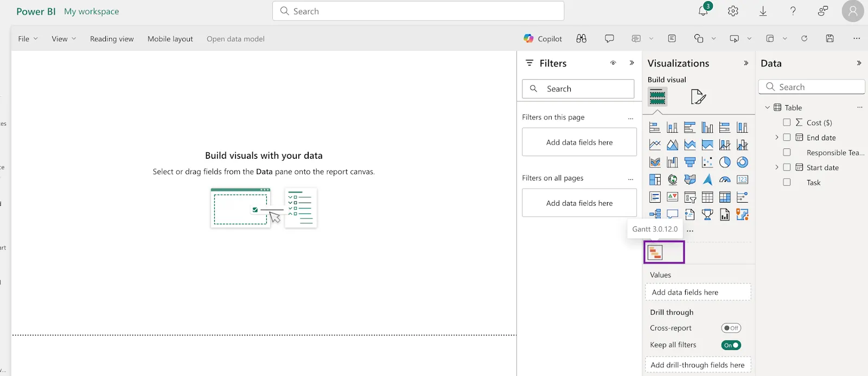Choose the Slicer visual

point(690,197)
